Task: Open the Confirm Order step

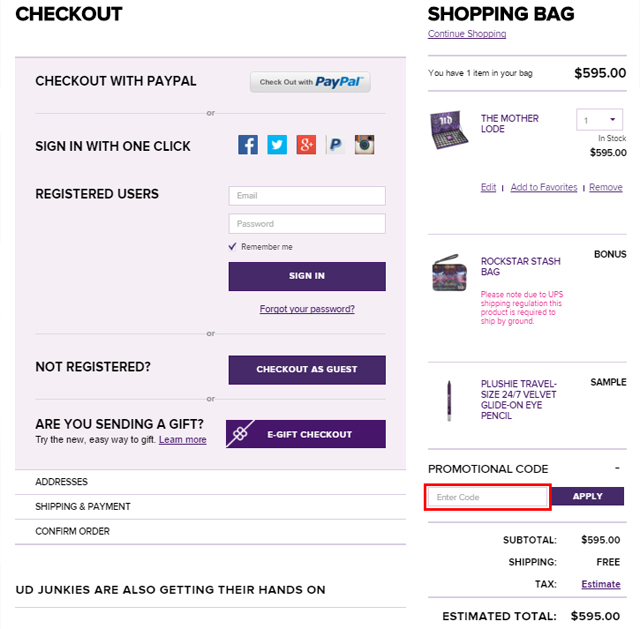Action: [73, 531]
